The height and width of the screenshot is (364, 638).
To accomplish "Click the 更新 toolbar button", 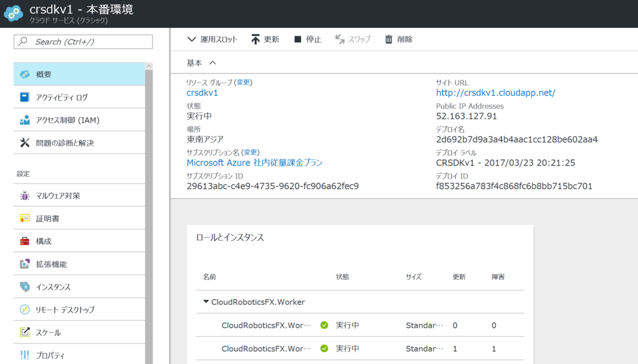I will click(x=265, y=39).
